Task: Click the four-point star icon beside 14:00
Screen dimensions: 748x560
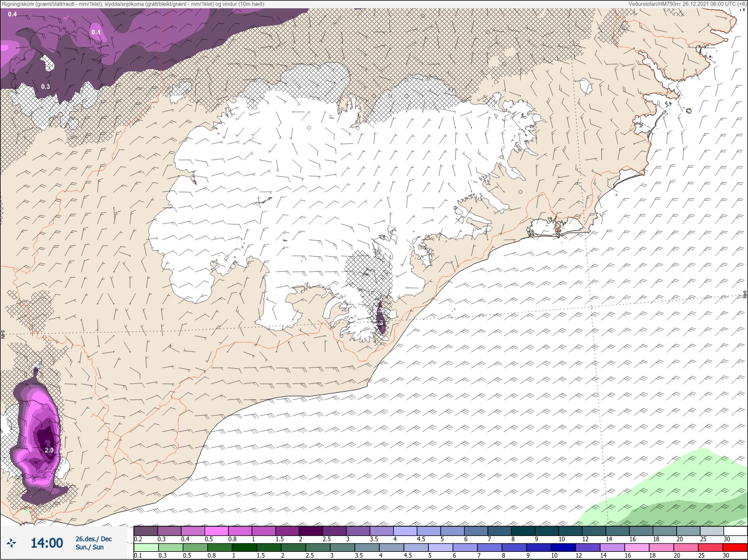Action: pyautogui.click(x=11, y=543)
